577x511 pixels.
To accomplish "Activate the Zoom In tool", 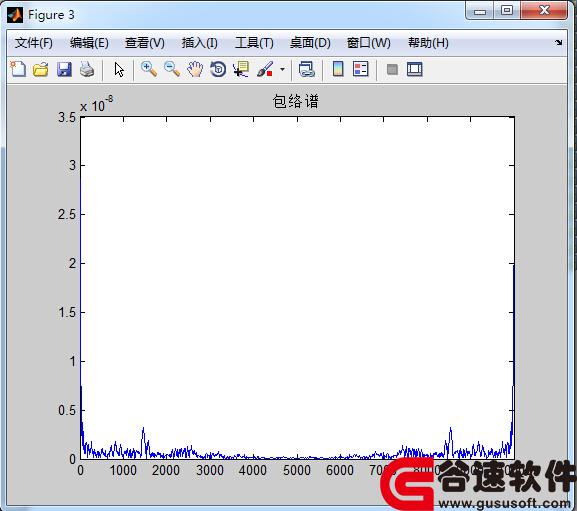I will click(149, 69).
